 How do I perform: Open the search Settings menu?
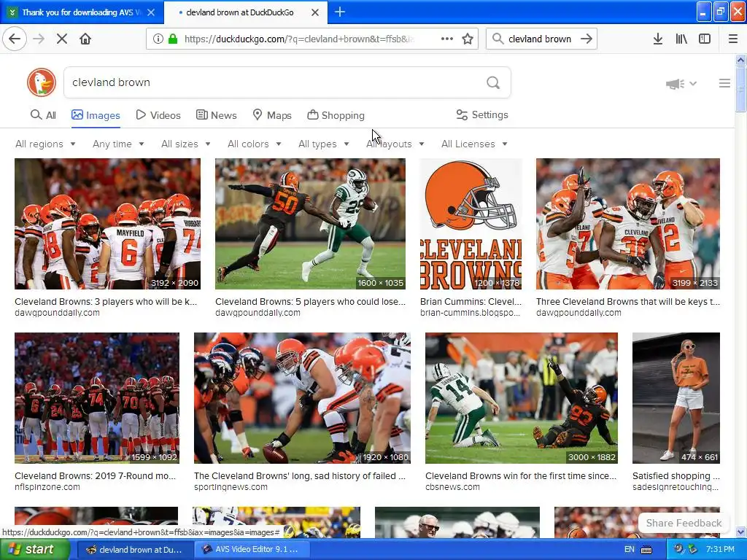[482, 114]
